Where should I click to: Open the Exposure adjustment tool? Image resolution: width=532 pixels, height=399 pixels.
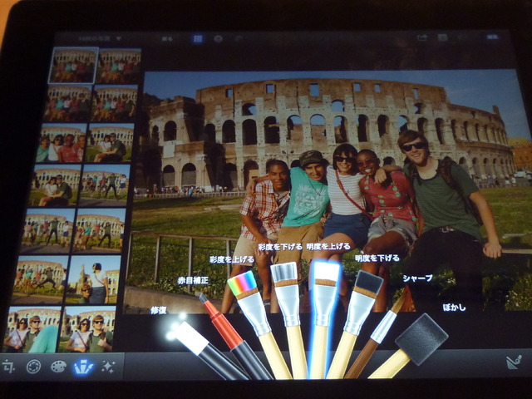33,367
